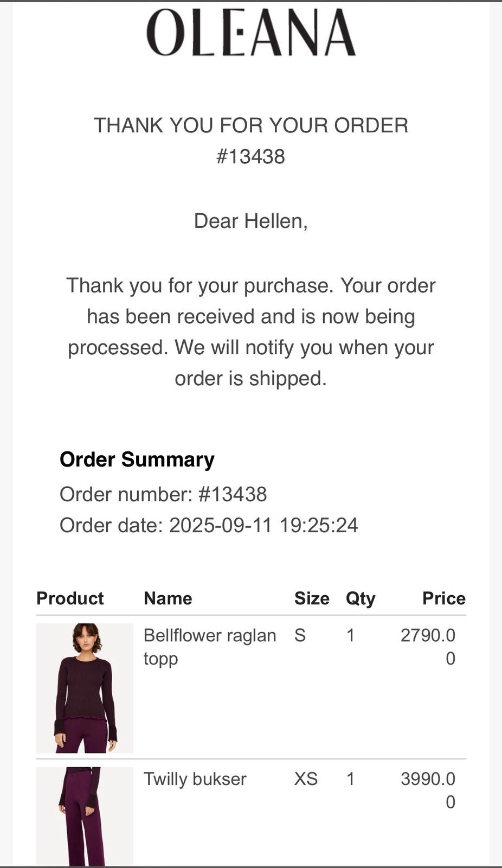Click the Name column header
Viewport: 502px width, 868px height.
[x=168, y=598]
